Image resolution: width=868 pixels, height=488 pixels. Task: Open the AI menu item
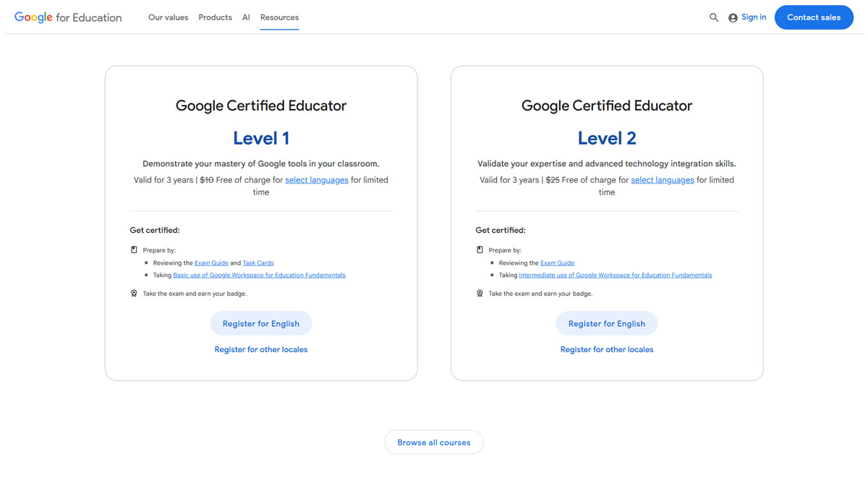coord(245,17)
